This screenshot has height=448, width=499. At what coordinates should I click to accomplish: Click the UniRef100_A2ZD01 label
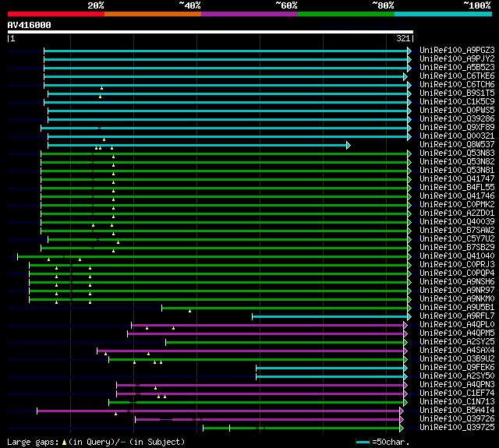pos(457,213)
